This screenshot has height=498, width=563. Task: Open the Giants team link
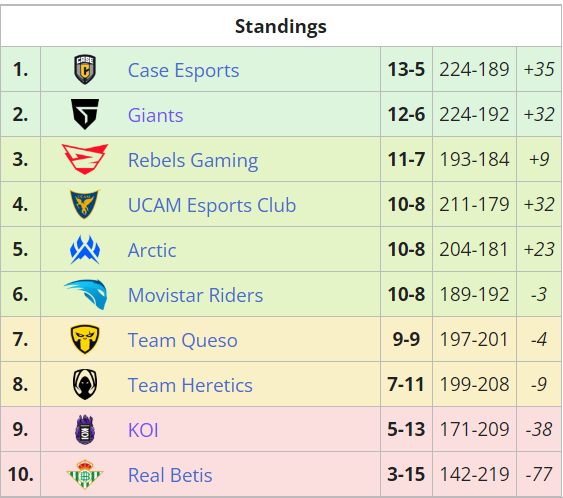click(x=155, y=115)
